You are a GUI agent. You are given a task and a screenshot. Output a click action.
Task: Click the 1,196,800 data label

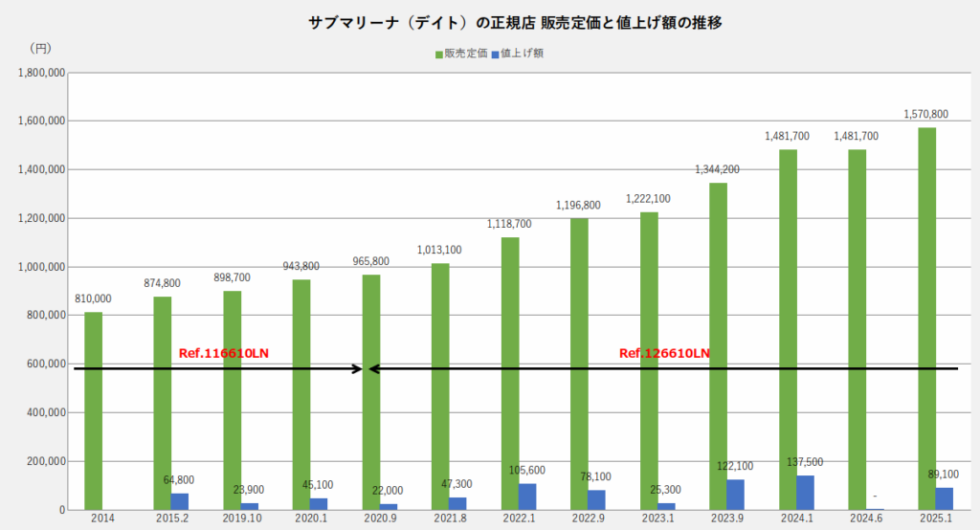[578, 206]
